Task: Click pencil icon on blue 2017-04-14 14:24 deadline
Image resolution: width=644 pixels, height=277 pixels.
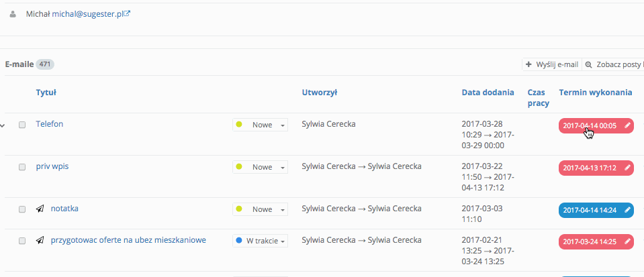Action: tap(627, 210)
